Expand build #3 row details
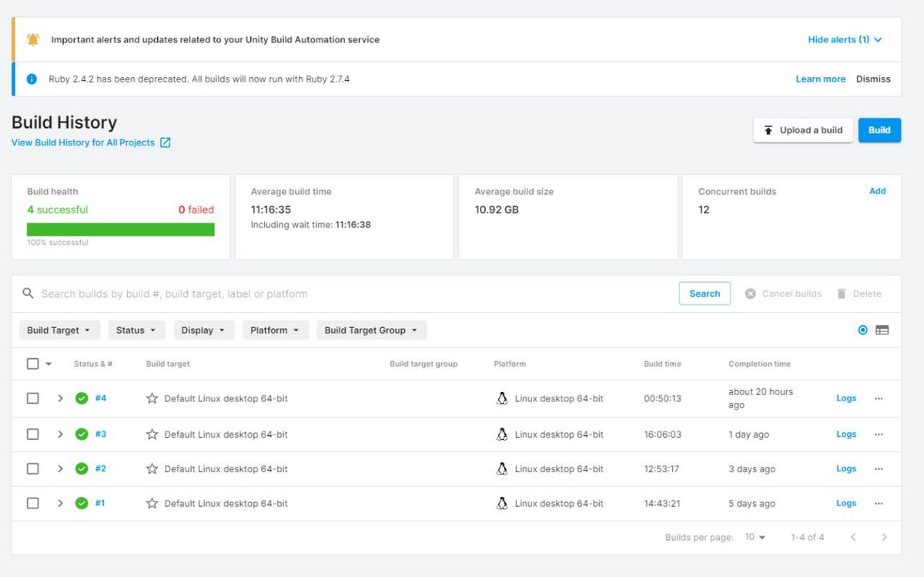Image resolution: width=924 pixels, height=577 pixels. pos(60,434)
